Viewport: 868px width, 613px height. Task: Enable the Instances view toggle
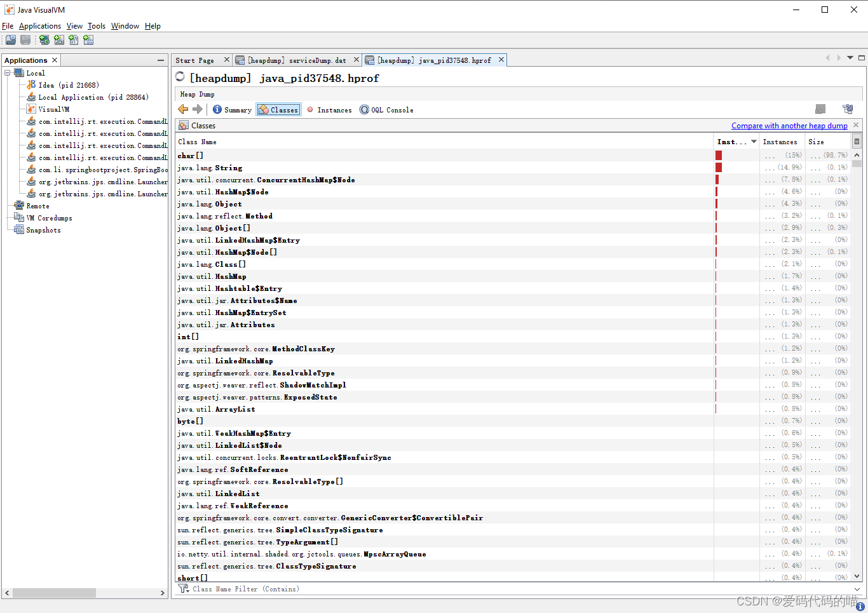point(330,109)
